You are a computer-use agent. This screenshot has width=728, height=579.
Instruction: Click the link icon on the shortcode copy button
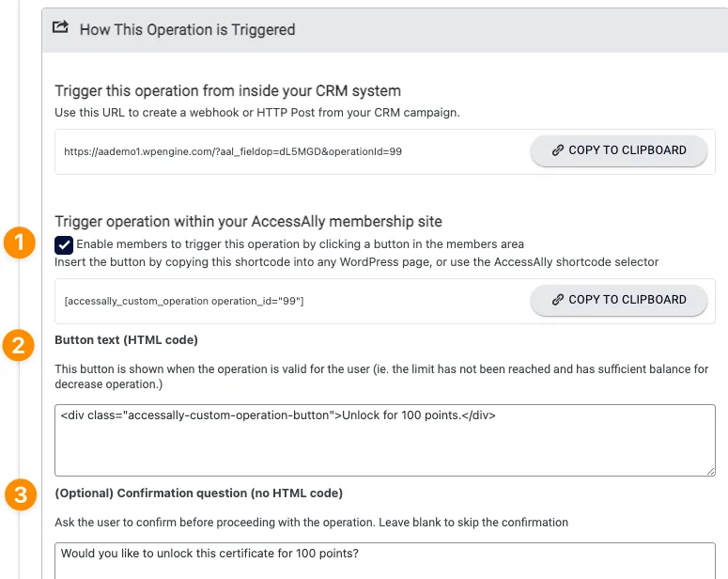coord(558,300)
